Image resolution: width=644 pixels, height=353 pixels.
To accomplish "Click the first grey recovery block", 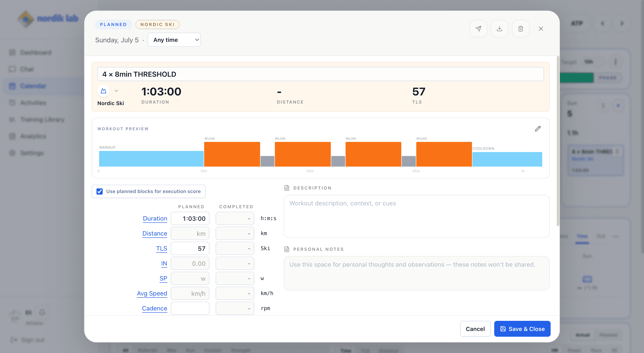I will [x=268, y=161].
